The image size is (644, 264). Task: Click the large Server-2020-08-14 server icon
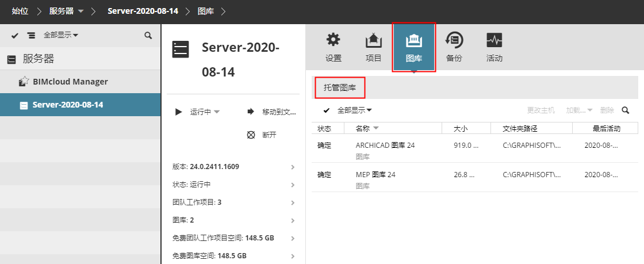(x=181, y=49)
